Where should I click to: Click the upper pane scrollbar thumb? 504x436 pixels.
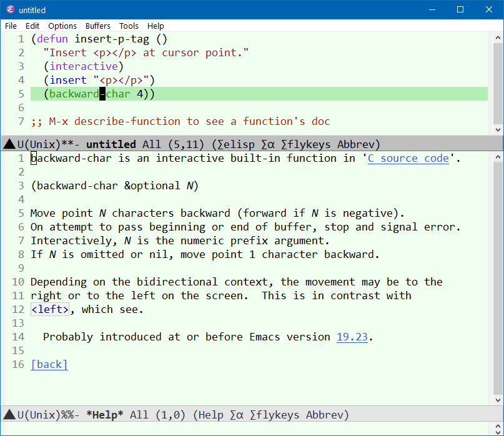[x=498, y=84]
